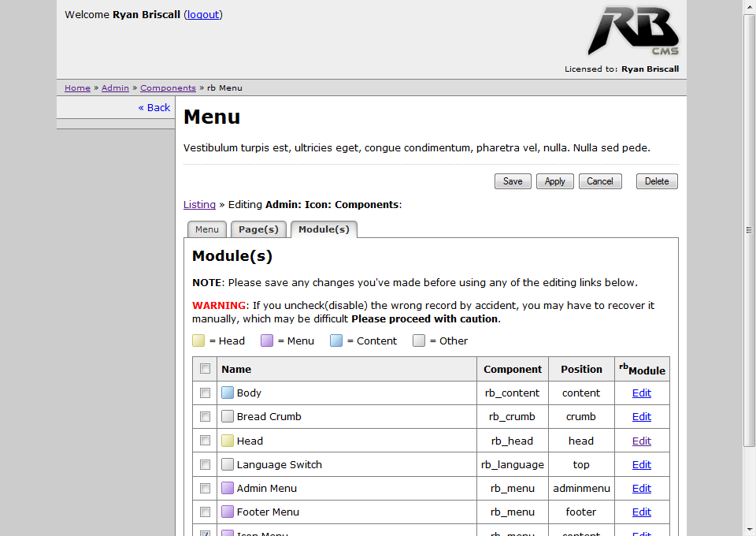Screen dimensions: 756x536
Task: Click the yellow Head legend swatch
Action: click(198, 341)
